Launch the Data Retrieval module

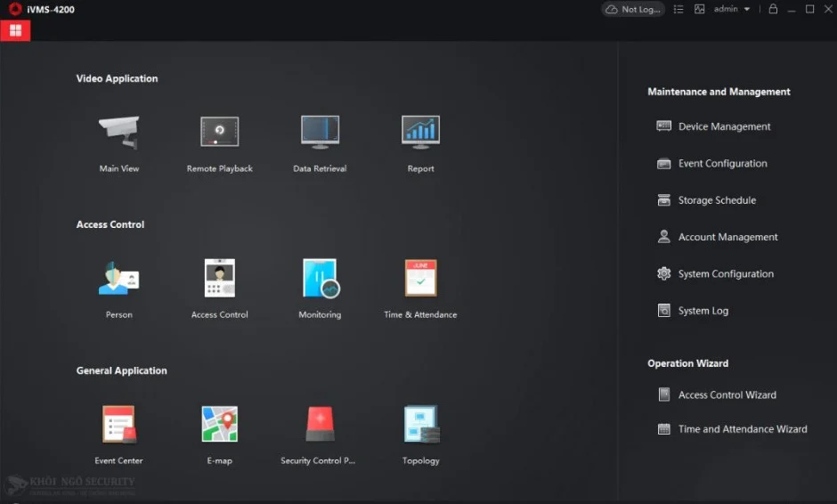[320, 131]
